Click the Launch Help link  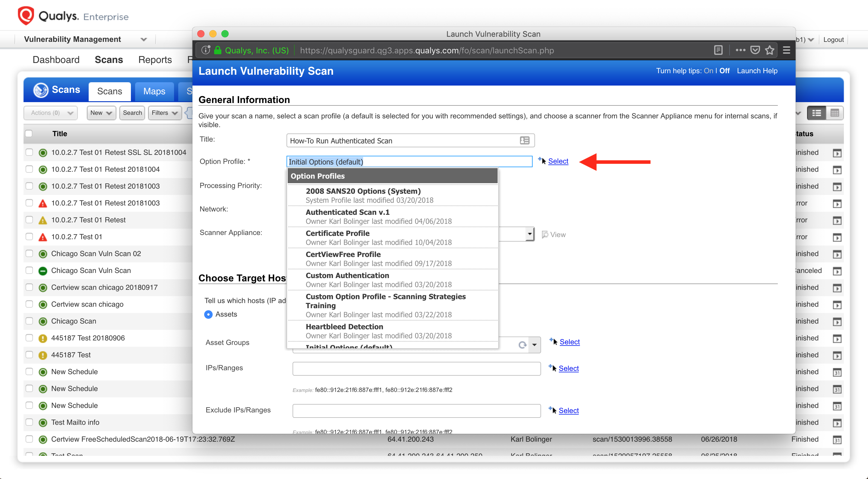[757, 71]
